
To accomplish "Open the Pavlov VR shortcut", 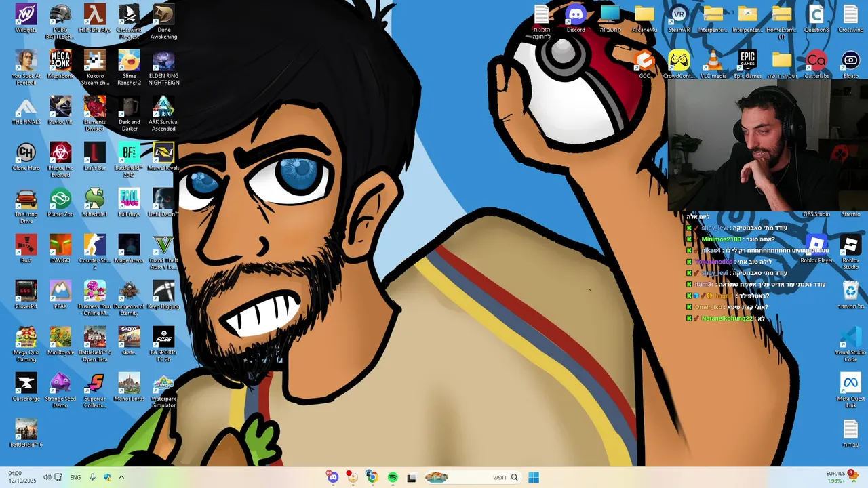I will [60, 110].
